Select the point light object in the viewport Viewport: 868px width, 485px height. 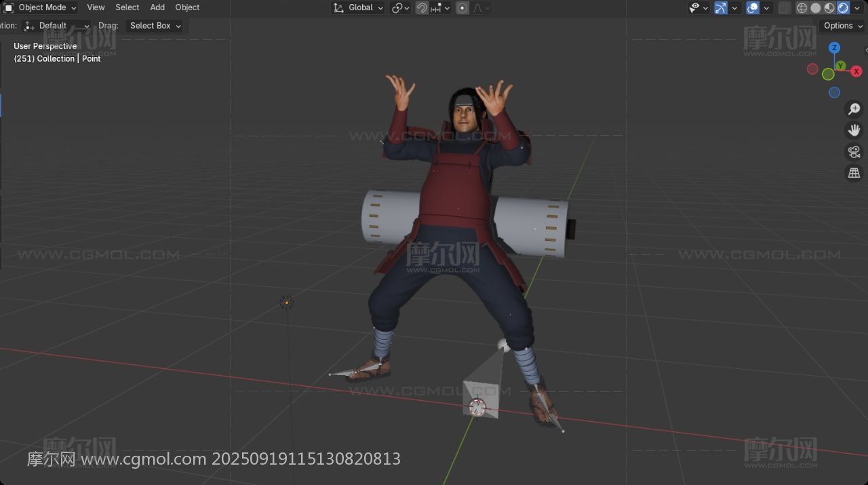(287, 303)
